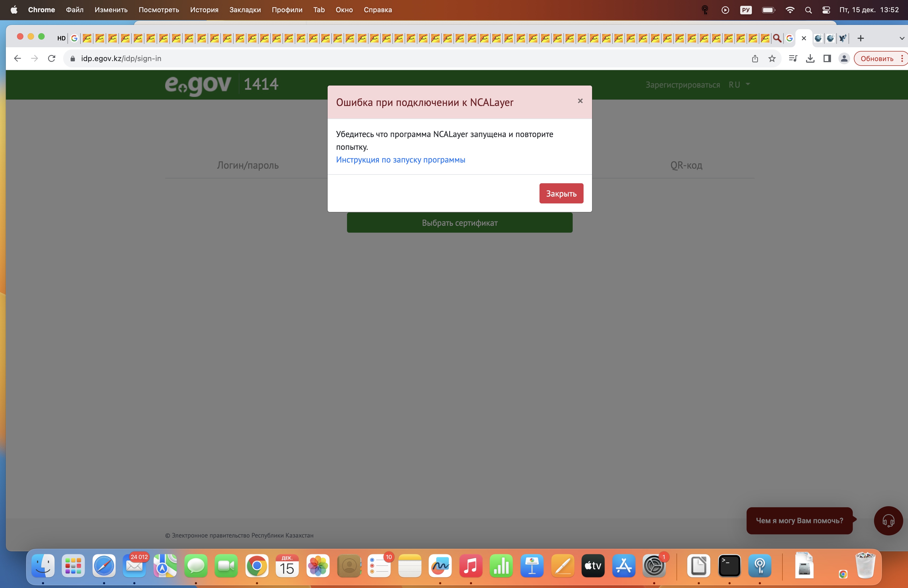This screenshot has height=588, width=908.
Task: Click the share page icon in address bar
Action: (755, 58)
